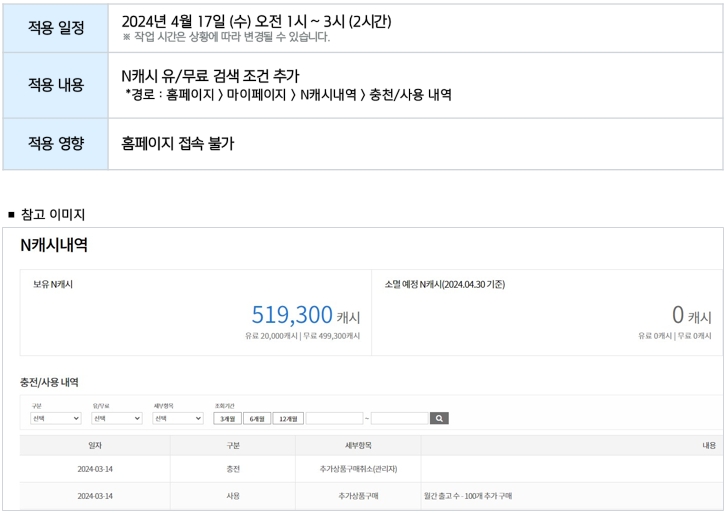Image resolution: width=725 pixels, height=514 pixels.
Task: Open the 구분 filter dropdown
Action: tap(56, 418)
